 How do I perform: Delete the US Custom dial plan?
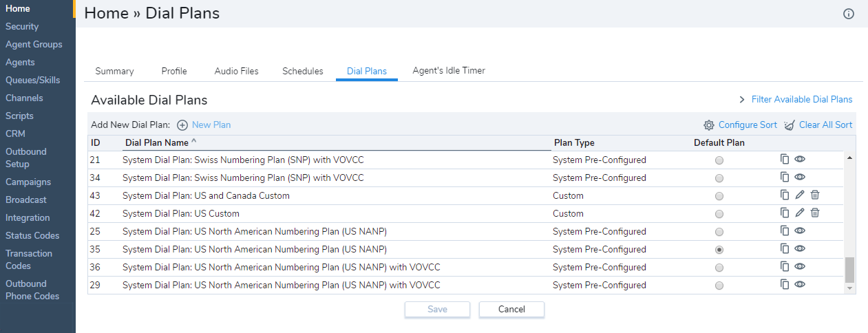click(x=815, y=213)
